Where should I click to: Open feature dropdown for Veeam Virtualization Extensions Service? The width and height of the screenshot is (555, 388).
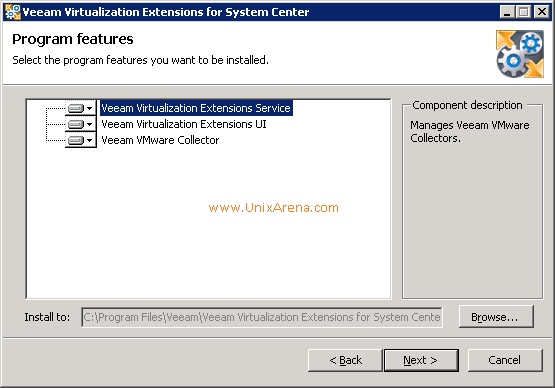point(81,108)
